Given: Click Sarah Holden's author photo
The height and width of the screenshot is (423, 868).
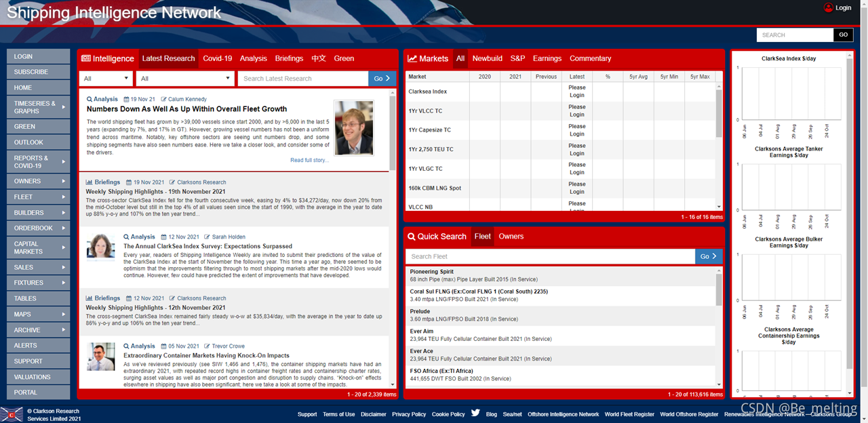Looking at the screenshot, I should click(100, 247).
